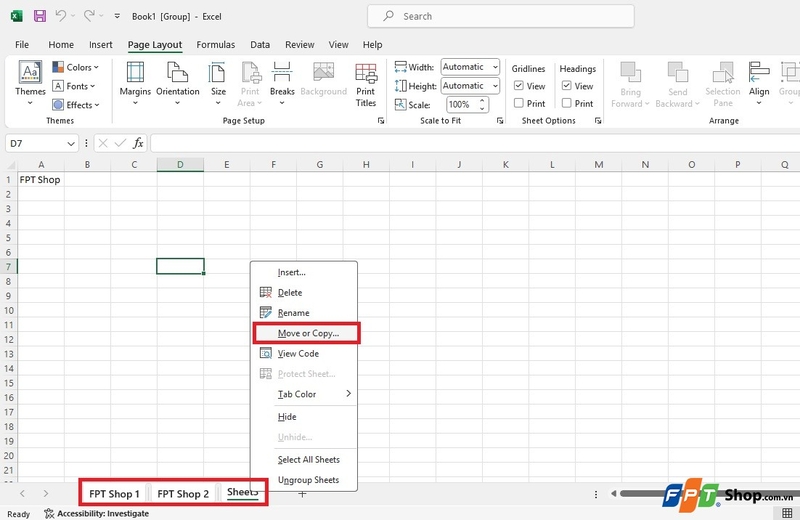Click the Send Backward icon
The image size is (800, 520).
[678, 72]
